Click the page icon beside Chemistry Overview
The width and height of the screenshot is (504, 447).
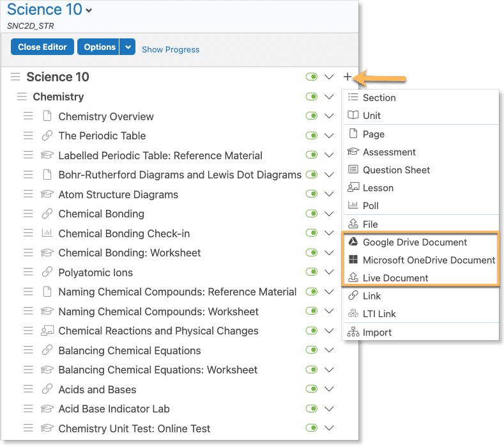(x=47, y=116)
